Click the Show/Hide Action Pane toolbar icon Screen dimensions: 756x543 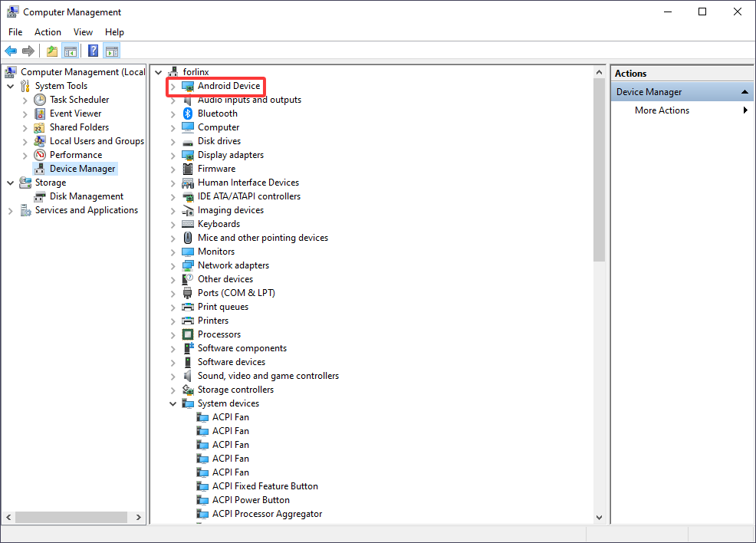pos(112,51)
